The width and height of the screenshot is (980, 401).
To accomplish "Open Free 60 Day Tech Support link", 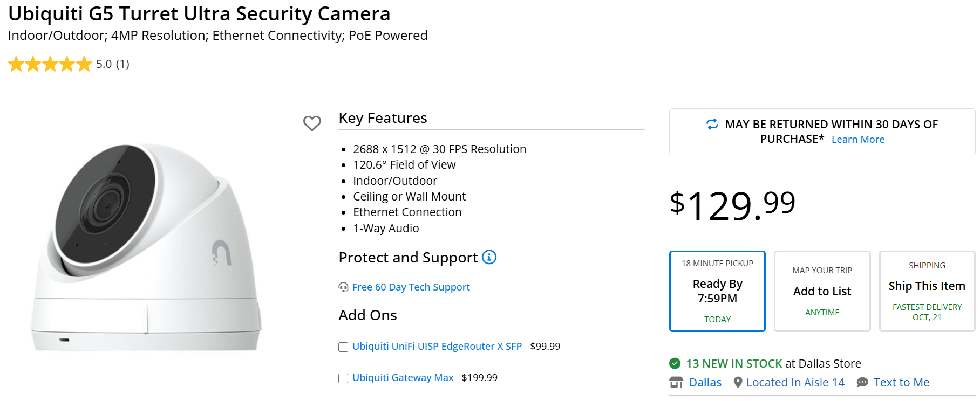I will point(411,287).
